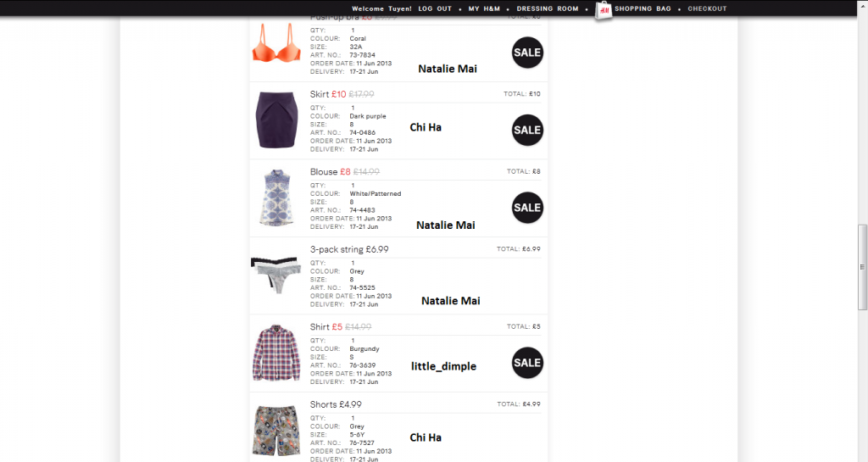
Task: Click the 3-pack string £6.99 title
Action: pos(349,249)
